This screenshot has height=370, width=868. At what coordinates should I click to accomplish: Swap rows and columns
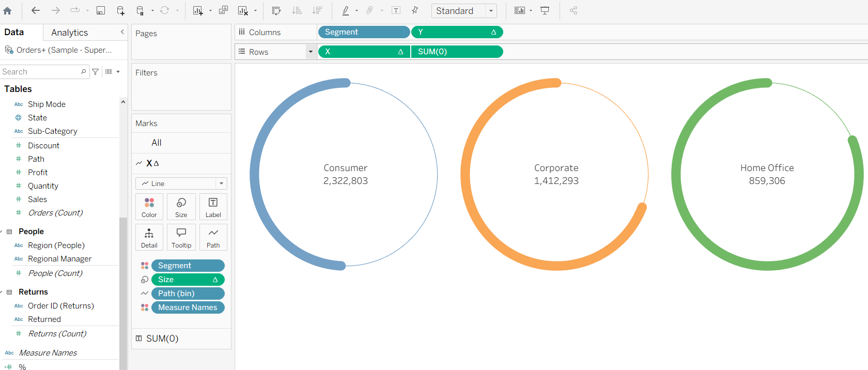(x=276, y=10)
